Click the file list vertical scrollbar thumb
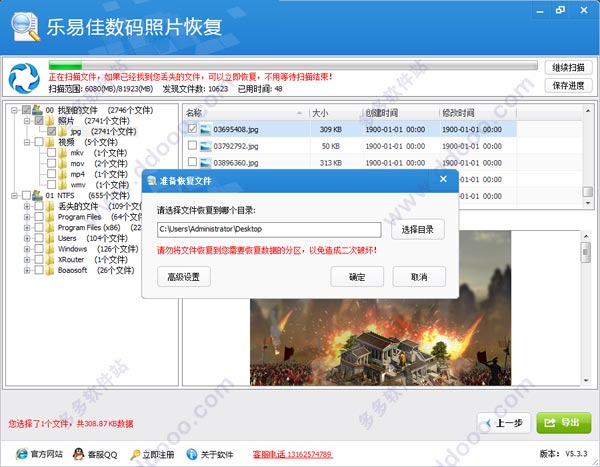The image size is (600, 467). (x=587, y=191)
